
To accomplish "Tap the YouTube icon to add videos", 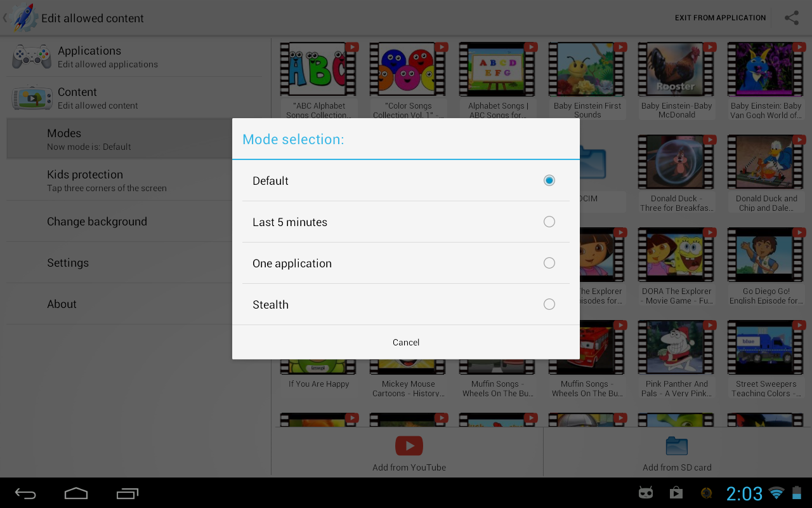I will pyautogui.click(x=409, y=446).
